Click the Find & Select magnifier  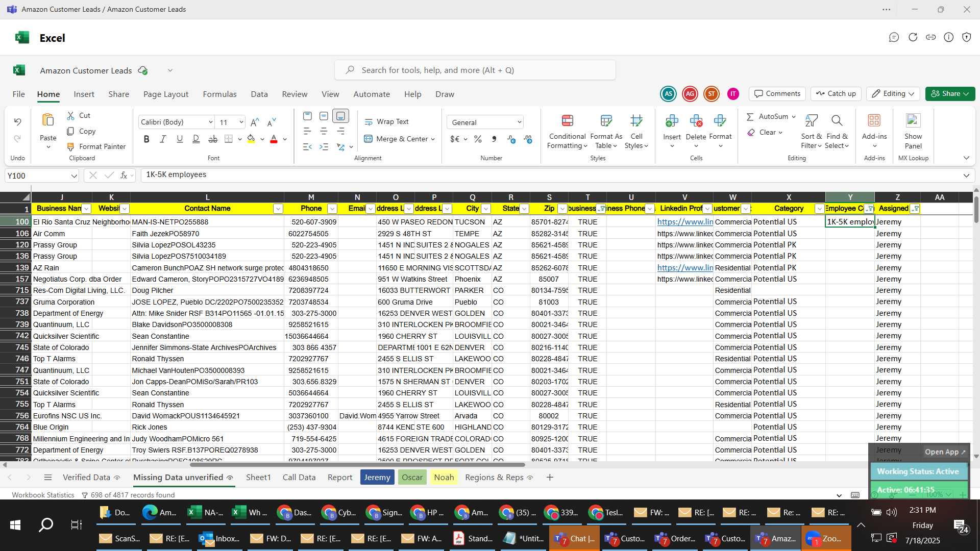pyautogui.click(x=837, y=121)
